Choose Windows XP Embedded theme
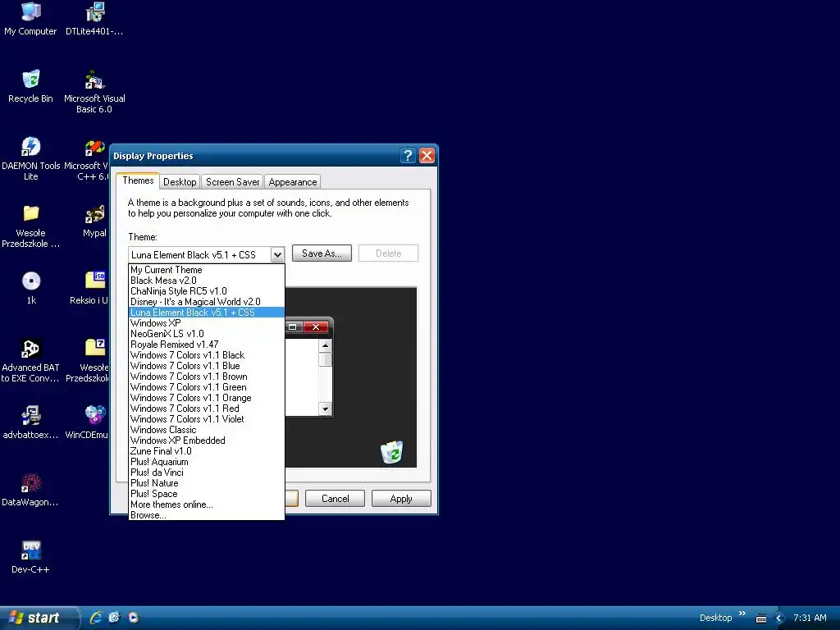 (x=207, y=441)
